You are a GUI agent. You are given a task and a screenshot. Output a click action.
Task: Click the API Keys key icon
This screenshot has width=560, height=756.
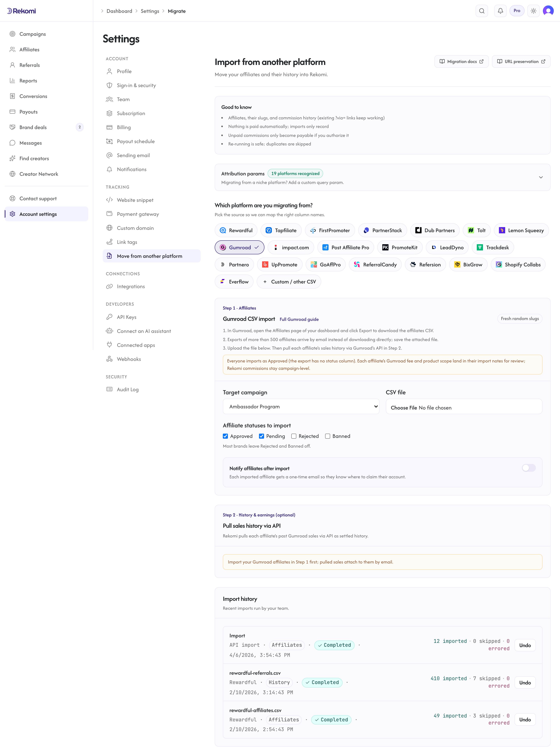pyautogui.click(x=109, y=317)
